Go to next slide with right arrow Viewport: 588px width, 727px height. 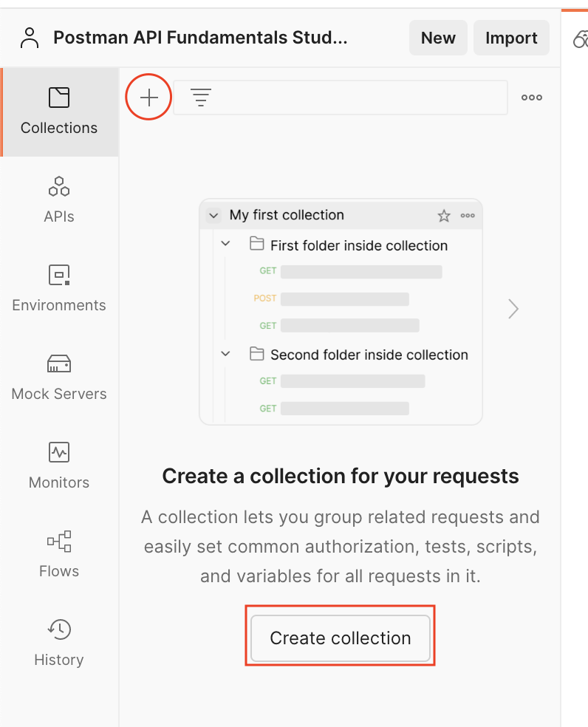point(513,309)
